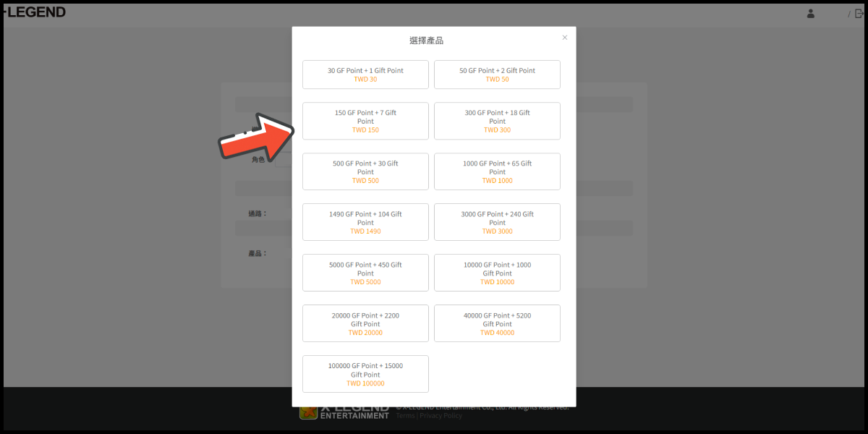Select the TWD 40000 product
This screenshot has width=868, height=434.
pyautogui.click(x=497, y=323)
